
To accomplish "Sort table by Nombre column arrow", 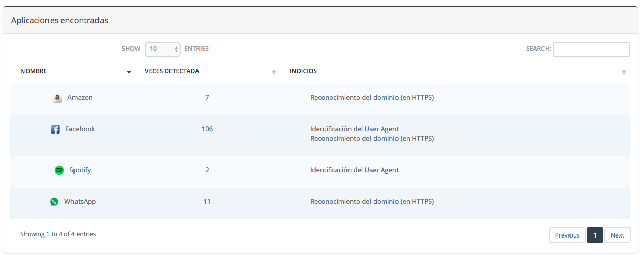I will pyautogui.click(x=129, y=72).
